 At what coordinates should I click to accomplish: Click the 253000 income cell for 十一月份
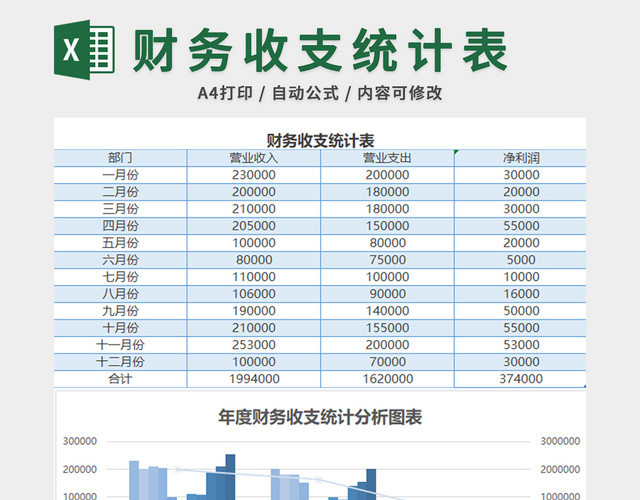253,345
